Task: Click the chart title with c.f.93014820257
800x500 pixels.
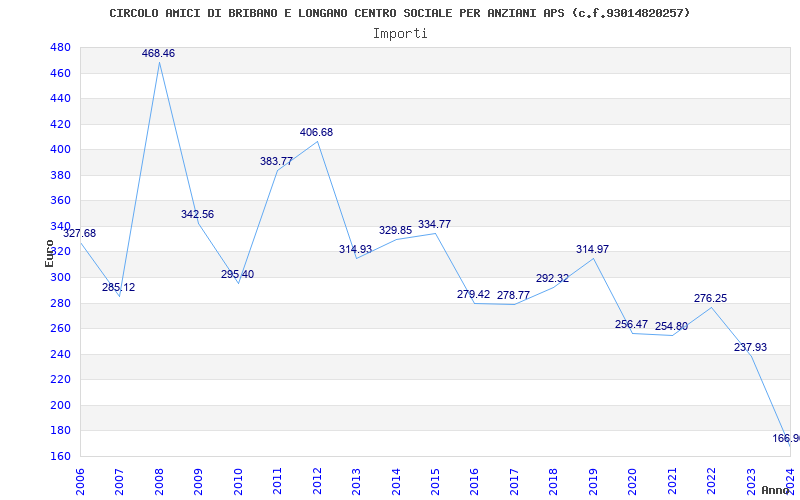Action: (399, 13)
